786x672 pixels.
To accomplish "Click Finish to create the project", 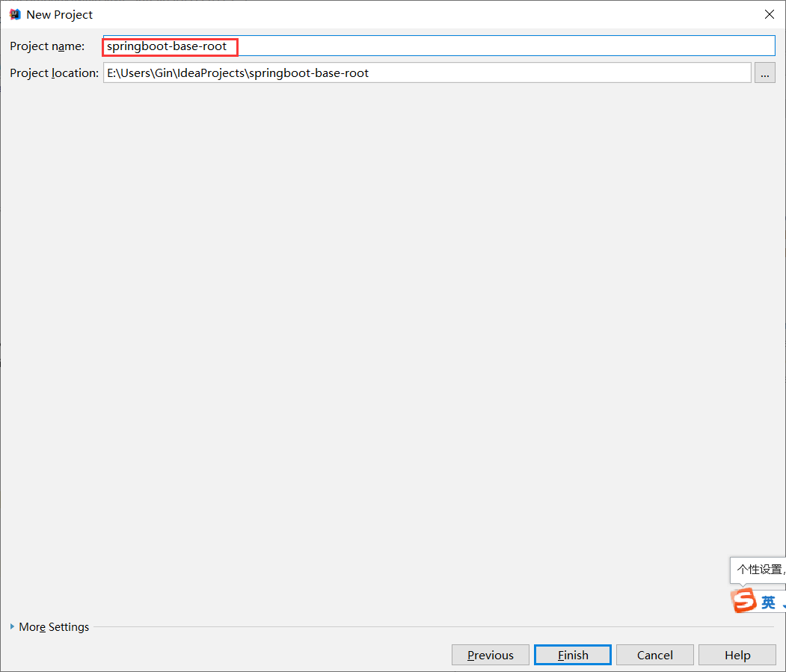I will pyautogui.click(x=572, y=655).
